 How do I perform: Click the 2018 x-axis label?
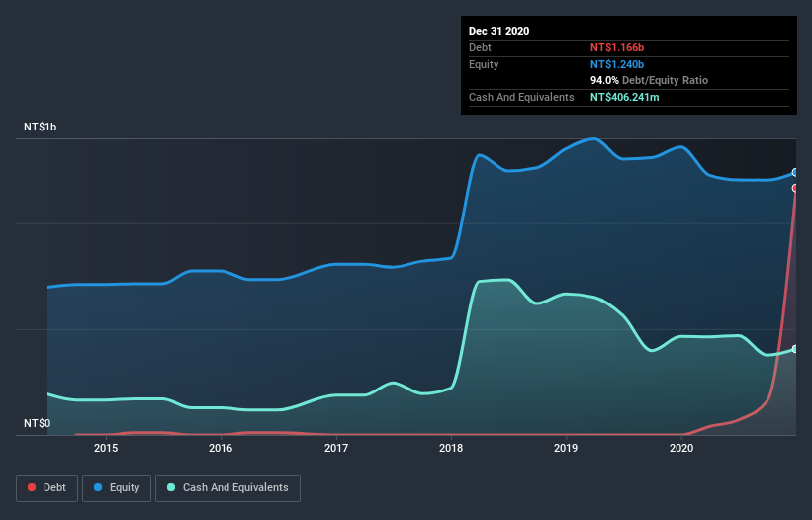[451, 448]
